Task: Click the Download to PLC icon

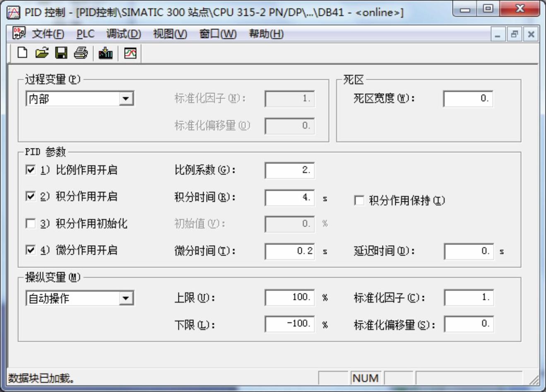Action: click(106, 53)
